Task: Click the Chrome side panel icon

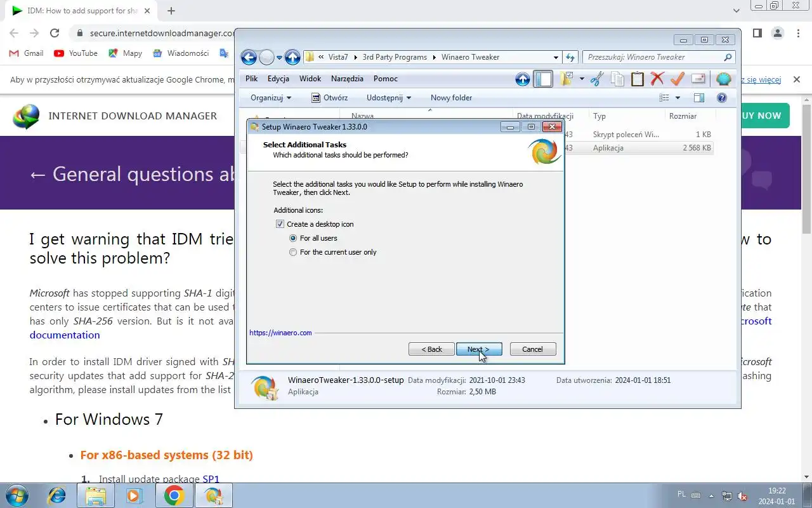Action: point(757,33)
